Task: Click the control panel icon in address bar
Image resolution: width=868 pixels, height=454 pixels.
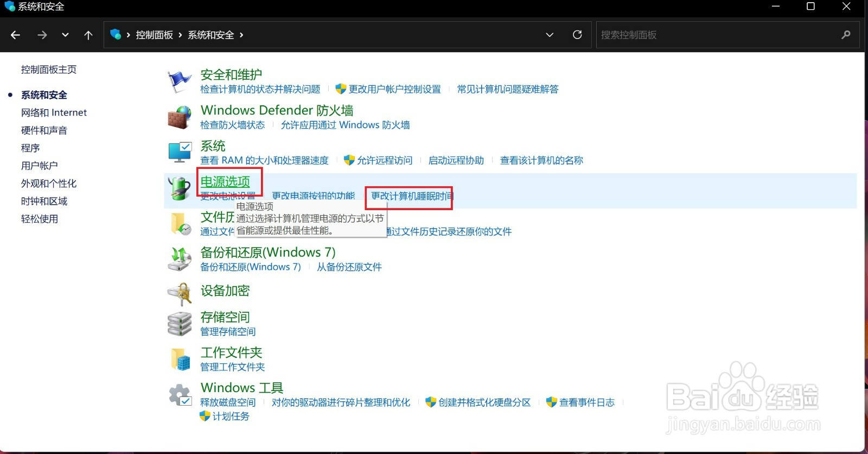Action: pyautogui.click(x=116, y=34)
